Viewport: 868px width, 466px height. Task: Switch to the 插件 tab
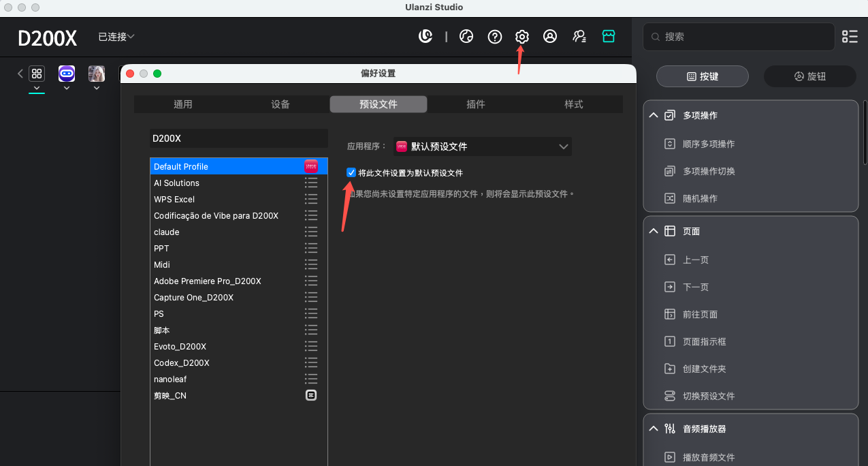476,104
